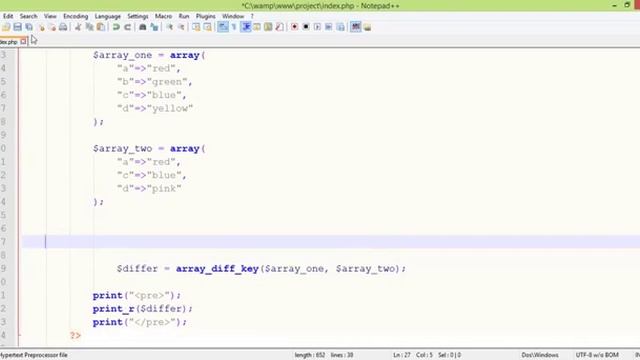
Task: Toggle synchronize vertical scrolling
Action: point(196,27)
